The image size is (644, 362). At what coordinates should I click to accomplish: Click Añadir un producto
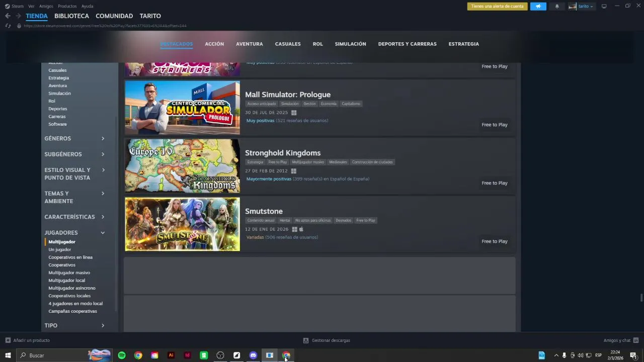pos(31,340)
